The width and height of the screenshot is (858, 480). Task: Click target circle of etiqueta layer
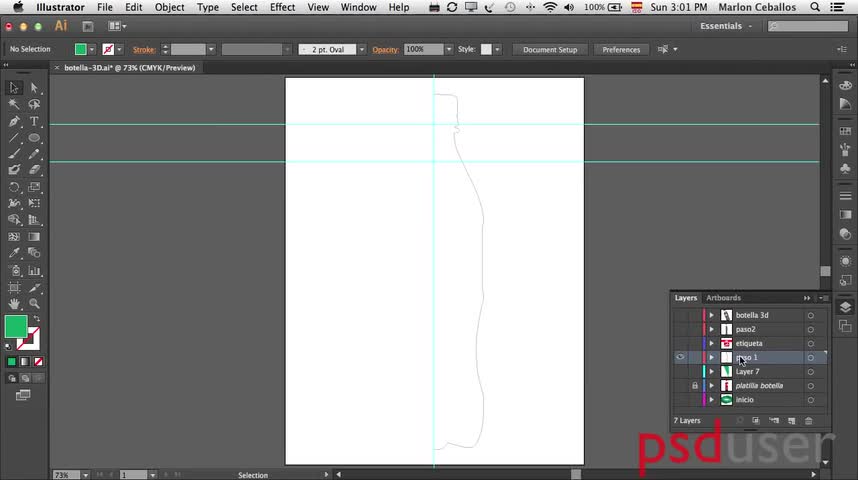point(810,344)
